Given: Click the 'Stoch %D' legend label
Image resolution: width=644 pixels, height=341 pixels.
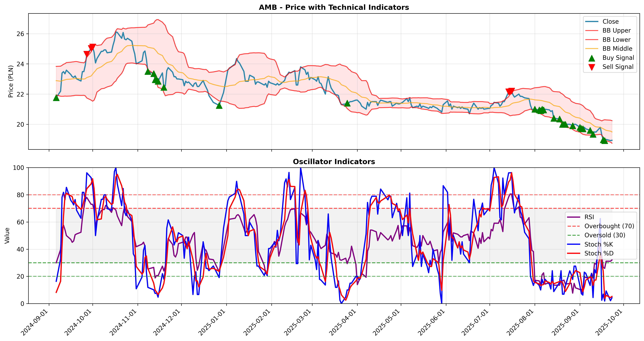Looking at the screenshot, I should (599, 253).
